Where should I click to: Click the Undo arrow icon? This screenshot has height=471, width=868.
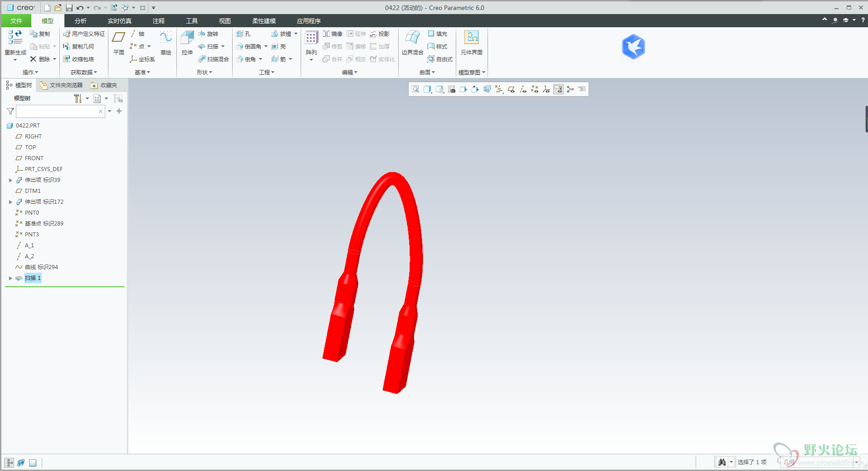pyautogui.click(x=80, y=8)
